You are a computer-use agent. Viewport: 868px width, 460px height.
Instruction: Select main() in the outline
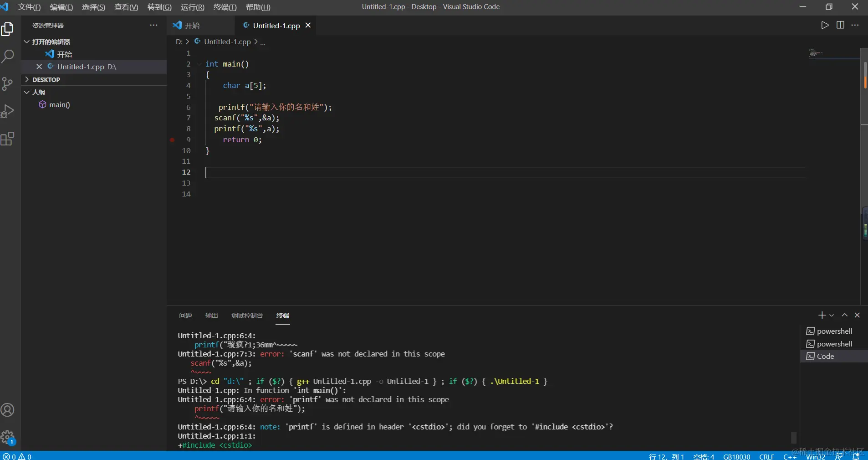[94, 104]
